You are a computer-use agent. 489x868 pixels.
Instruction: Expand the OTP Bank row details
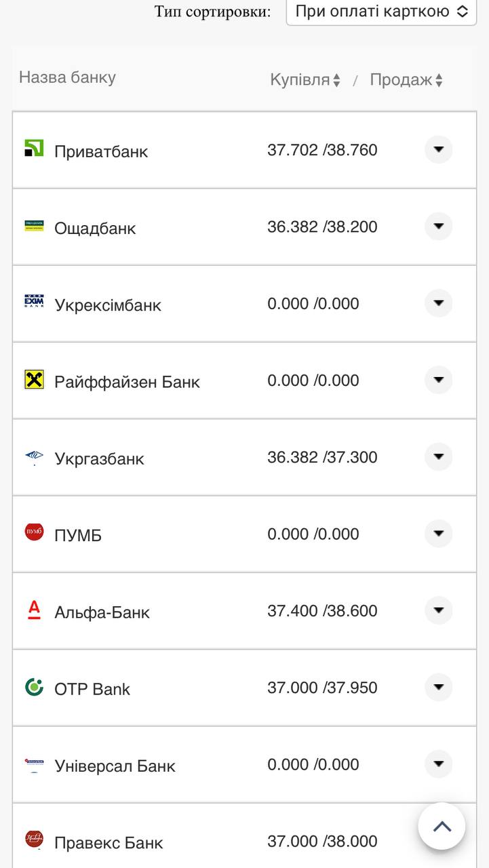[438, 687]
